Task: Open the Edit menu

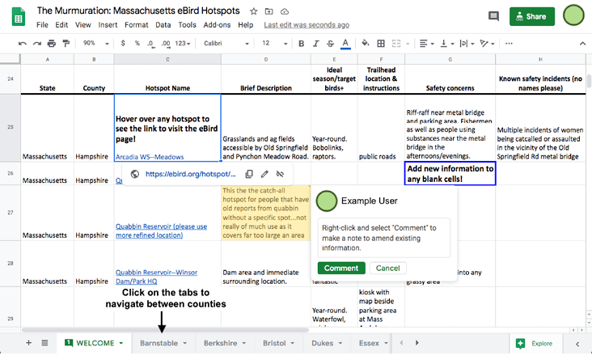Action: tap(61, 25)
